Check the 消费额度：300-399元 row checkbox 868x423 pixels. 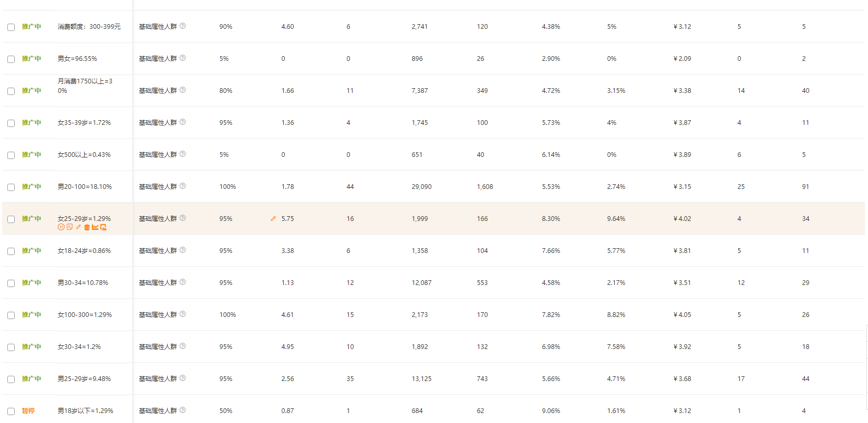(11, 27)
